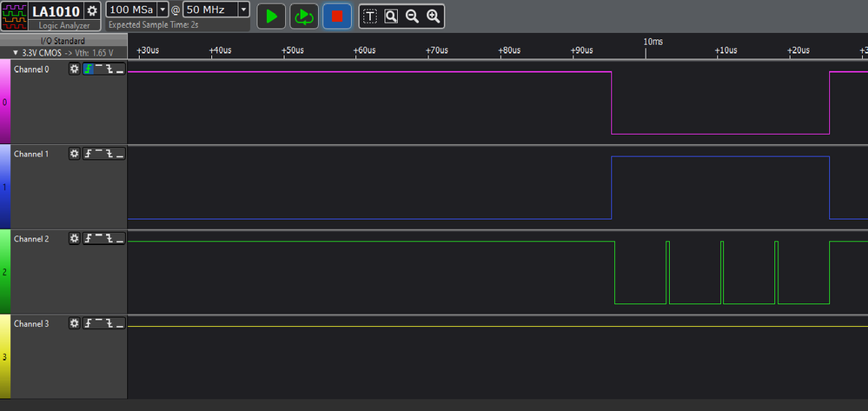This screenshot has width=868, height=411.
Task: Set Channel 1 high level trigger
Action: tap(98, 154)
